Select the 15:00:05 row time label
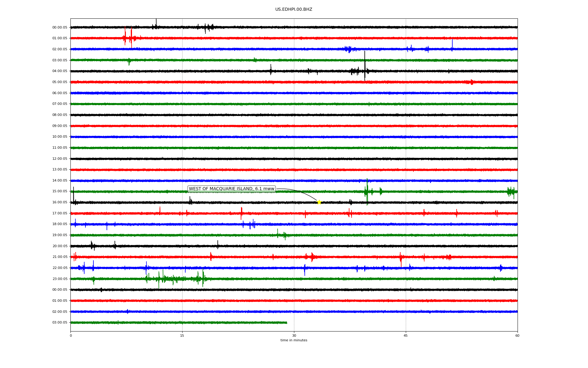Screen dimensions: 588x368 (x=60, y=191)
